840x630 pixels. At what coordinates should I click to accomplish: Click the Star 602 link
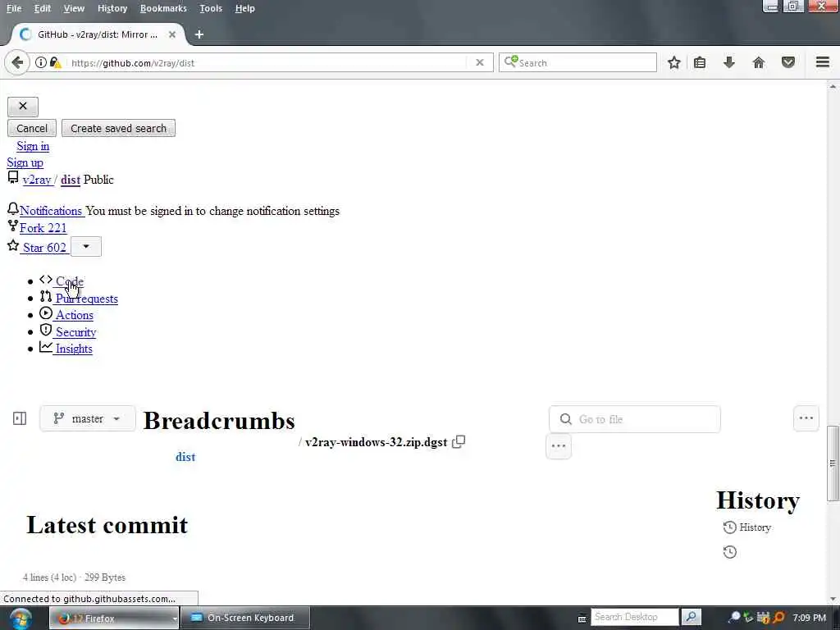[44, 248]
